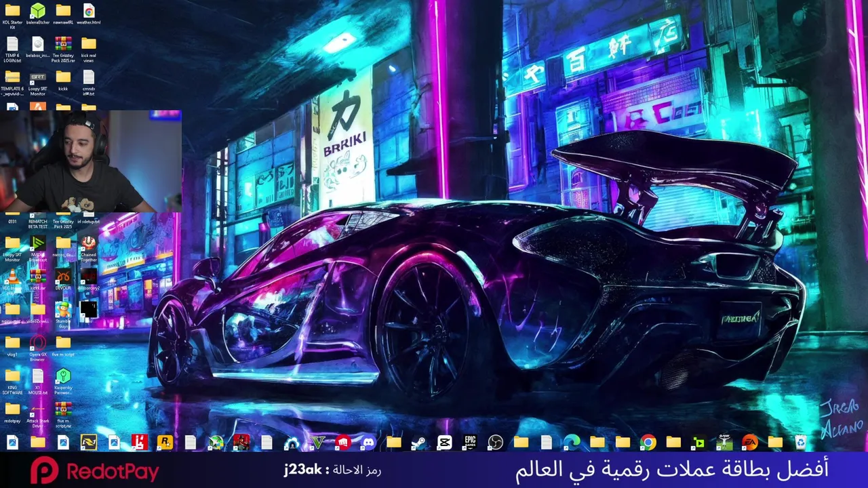Open Tee Grizzley Pack 2025.rar archive

[x=63, y=49]
